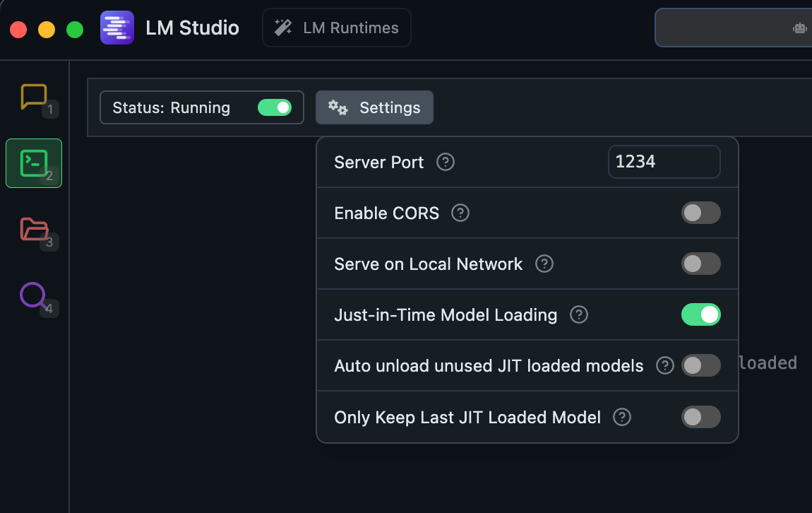Open the My Models folder icon
Viewport: 812px width, 513px height.
click(34, 230)
